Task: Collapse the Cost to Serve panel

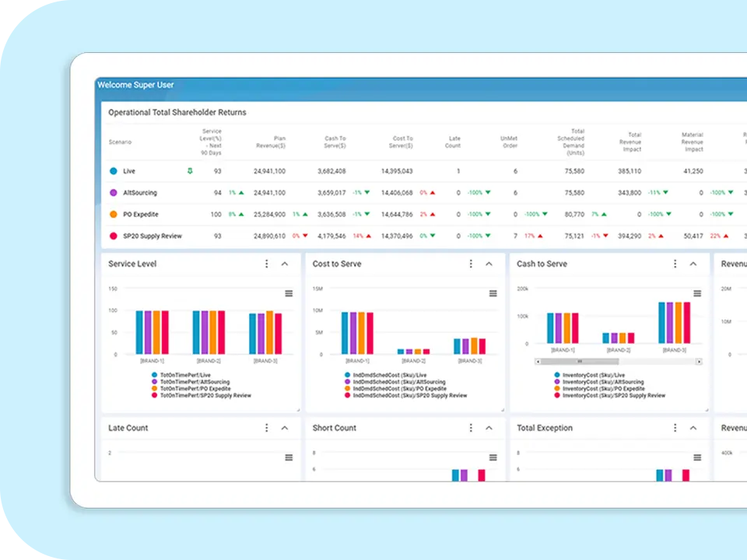Action: [x=489, y=264]
